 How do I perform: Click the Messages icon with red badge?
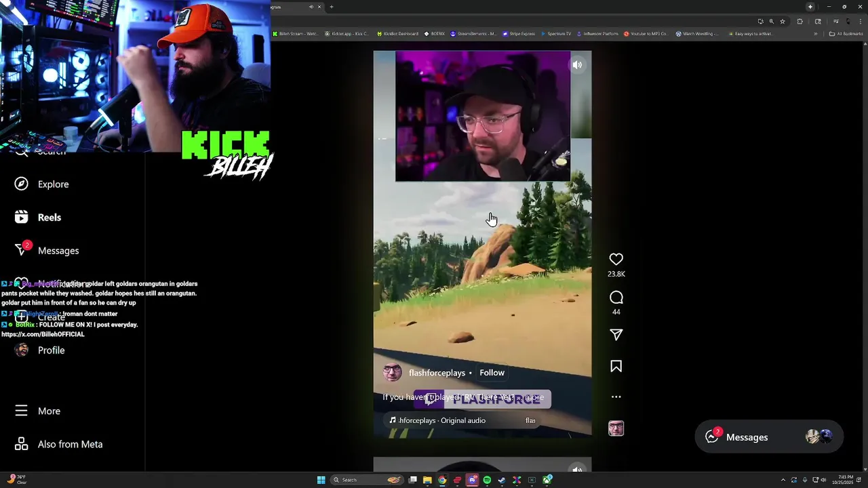[x=22, y=249]
